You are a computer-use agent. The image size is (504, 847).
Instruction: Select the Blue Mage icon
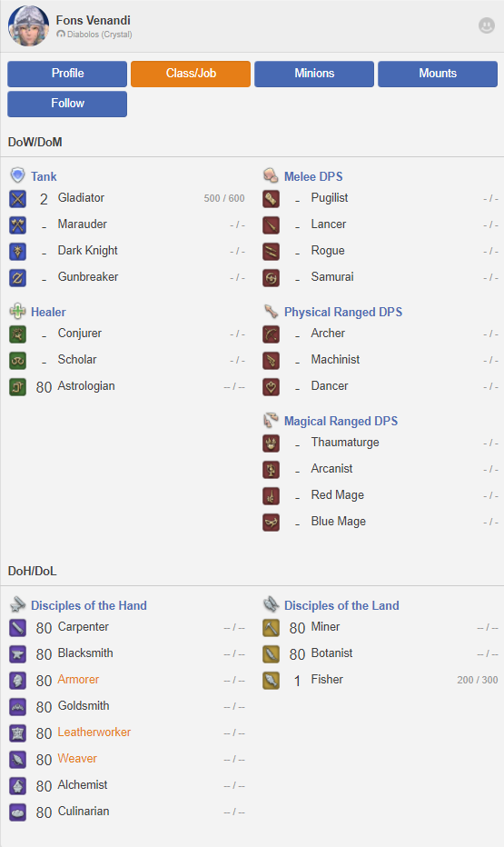pyautogui.click(x=271, y=523)
